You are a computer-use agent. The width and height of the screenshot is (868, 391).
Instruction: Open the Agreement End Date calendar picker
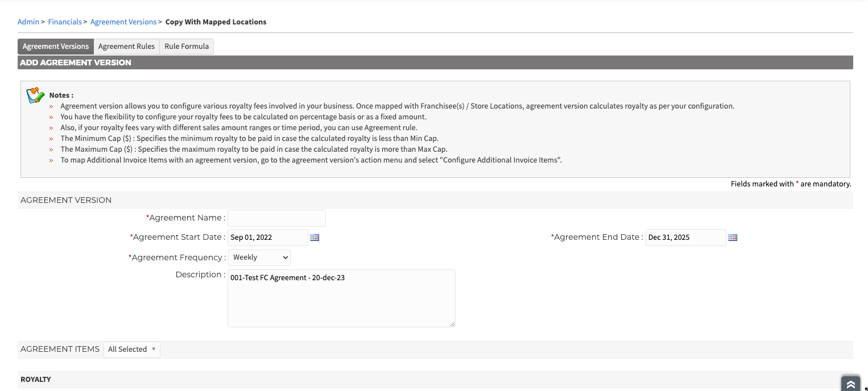click(x=733, y=238)
